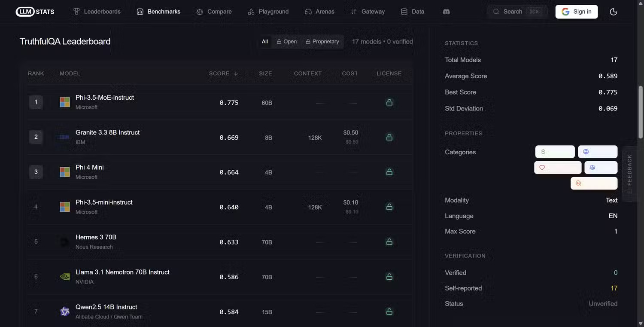Viewport: 644px width, 327px height.
Task: Click the LLM Stats logo
Action: click(x=34, y=12)
